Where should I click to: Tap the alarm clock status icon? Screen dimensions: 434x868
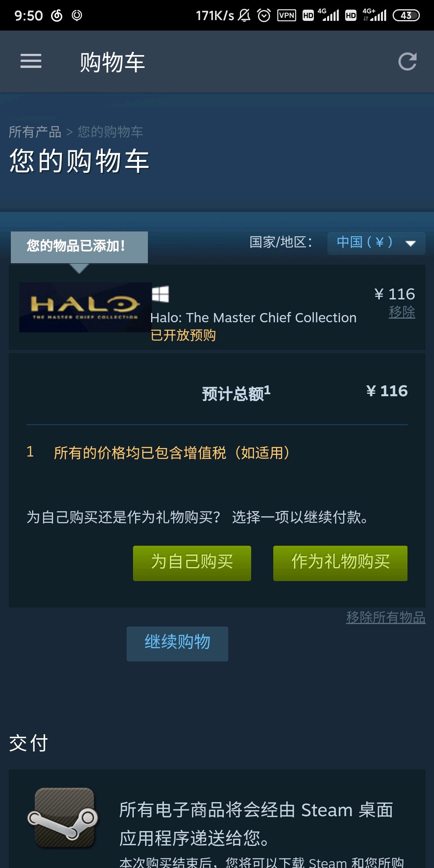[264, 15]
